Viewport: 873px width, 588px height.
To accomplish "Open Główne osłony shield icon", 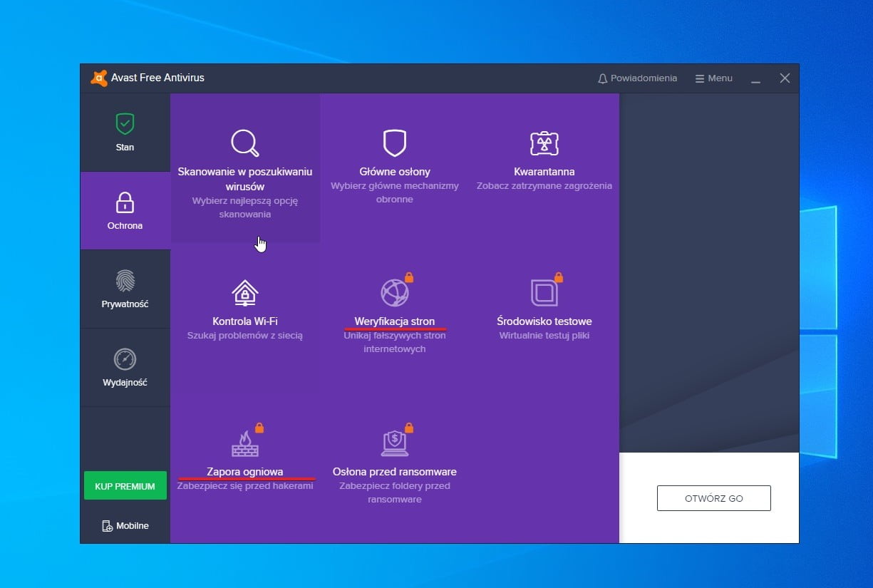I will tap(394, 143).
